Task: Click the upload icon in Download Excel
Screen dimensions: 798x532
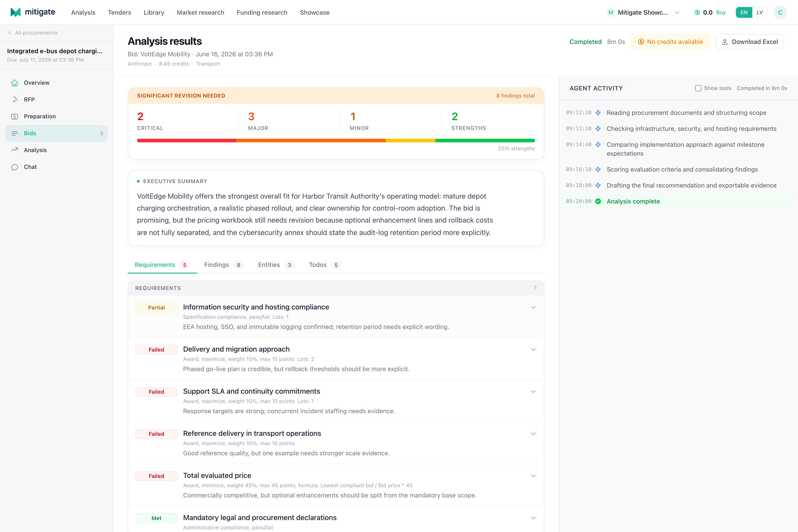Action: (x=725, y=42)
